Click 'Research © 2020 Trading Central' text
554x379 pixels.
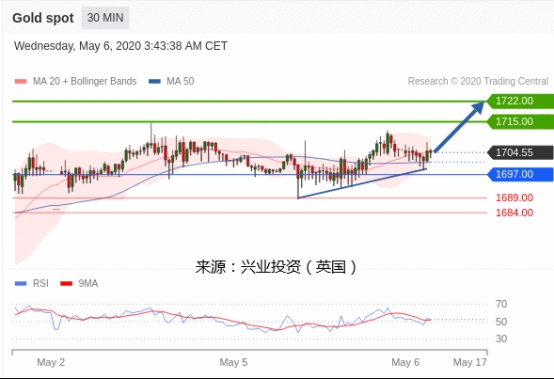pyautogui.click(x=478, y=81)
